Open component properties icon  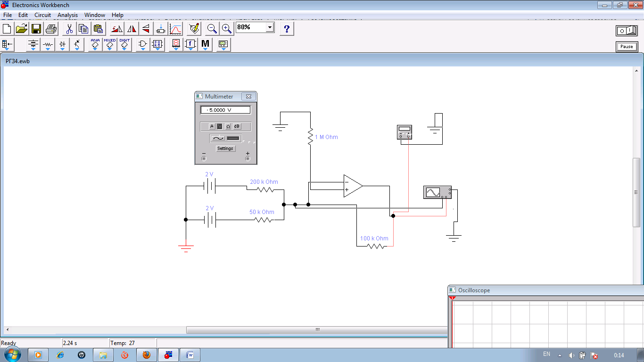pyautogui.click(x=194, y=29)
